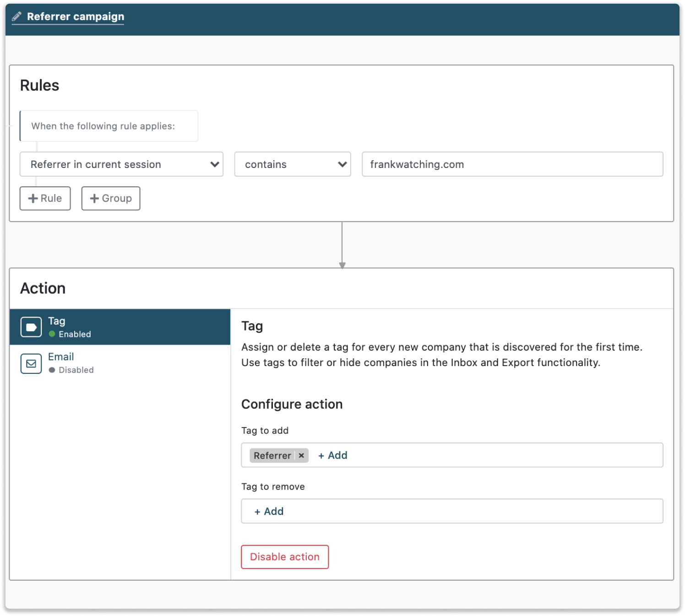Edit the Referrer campaign title

[76, 17]
